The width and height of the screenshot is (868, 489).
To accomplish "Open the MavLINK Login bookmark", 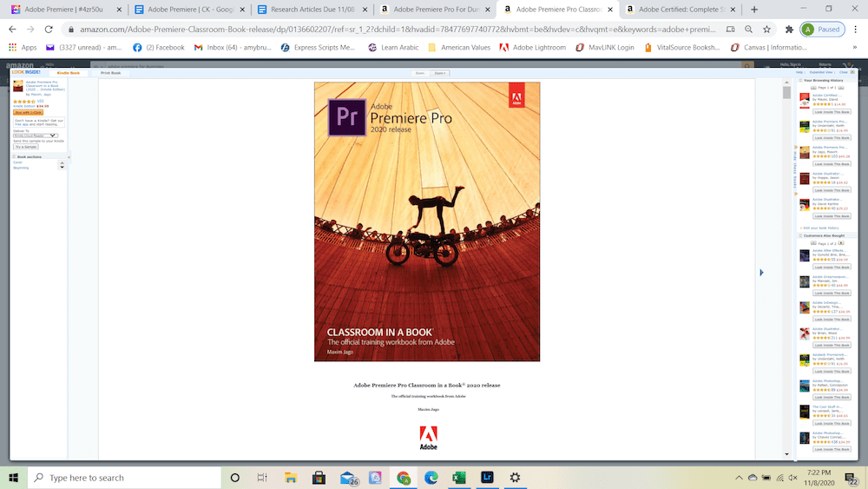I will (604, 48).
